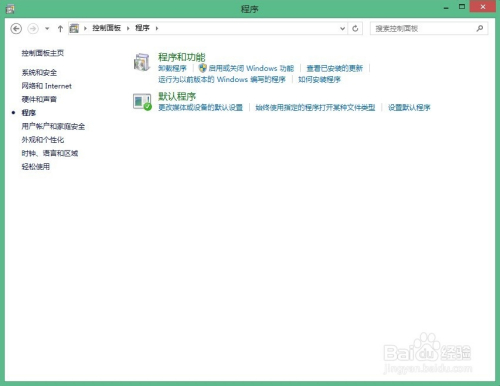Image resolution: width=500 pixels, height=386 pixels.
Task: Open 控制面板主页 link in sidebar
Action: pyautogui.click(x=43, y=53)
